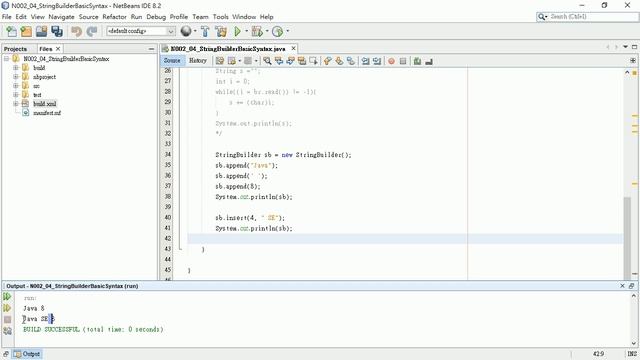Switch to History view button
The height and width of the screenshot is (360, 640).
click(x=198, y=61)
